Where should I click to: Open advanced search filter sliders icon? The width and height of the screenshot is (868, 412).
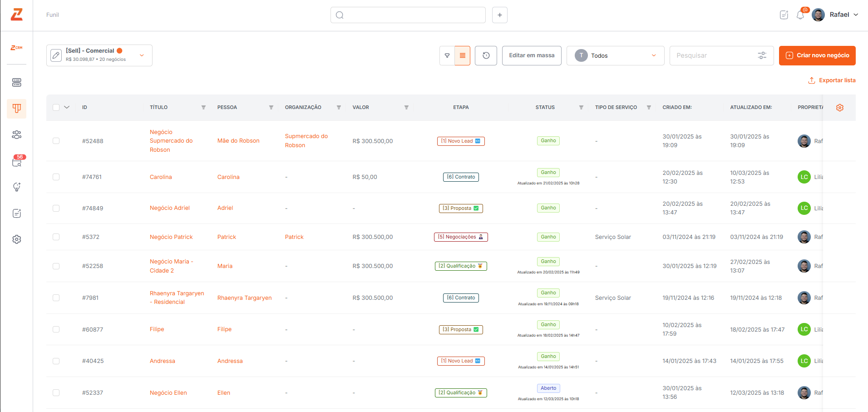[x=762, y=55]
